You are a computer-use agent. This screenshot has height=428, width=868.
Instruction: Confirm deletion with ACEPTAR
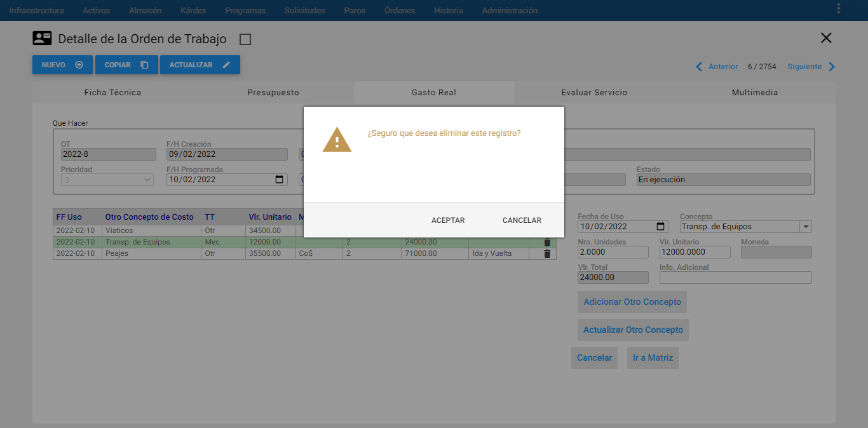[448, 220]
